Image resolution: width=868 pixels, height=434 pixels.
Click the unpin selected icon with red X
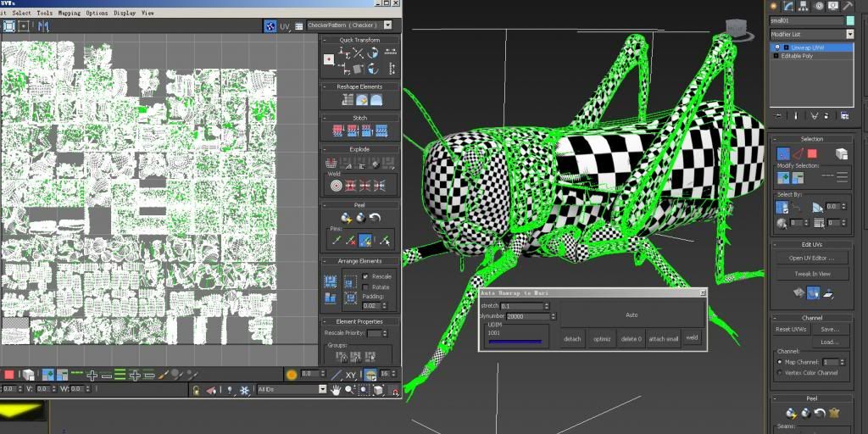click(350, 240)
